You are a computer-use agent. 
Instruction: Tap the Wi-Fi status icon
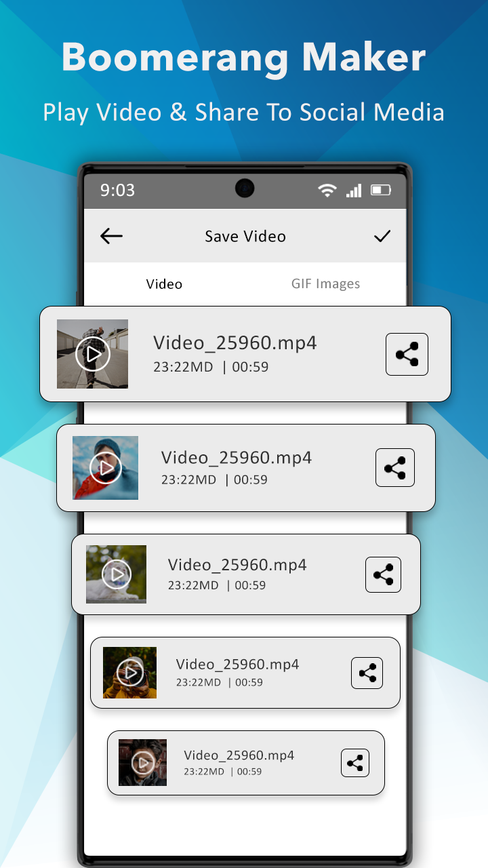tap(327, 191)
